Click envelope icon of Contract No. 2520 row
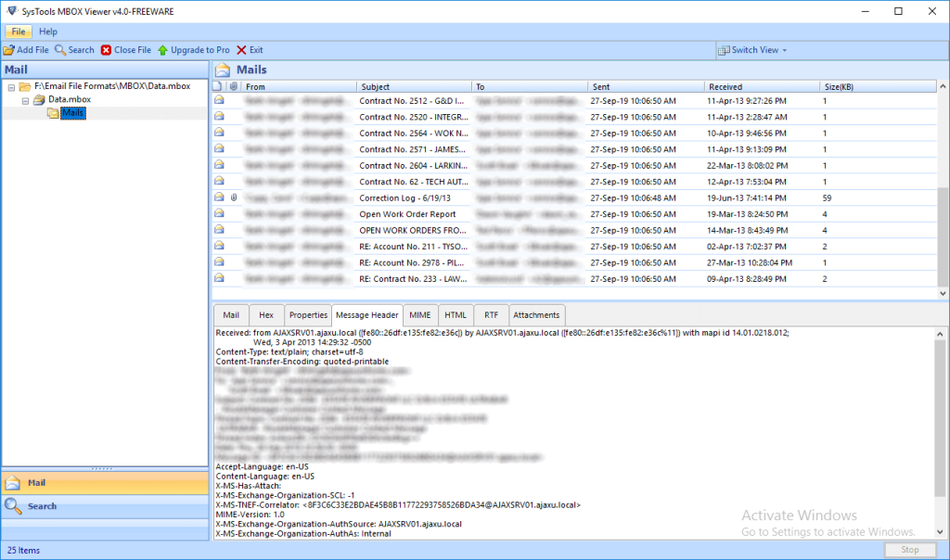The image size is (950, 560). (219, 116)
